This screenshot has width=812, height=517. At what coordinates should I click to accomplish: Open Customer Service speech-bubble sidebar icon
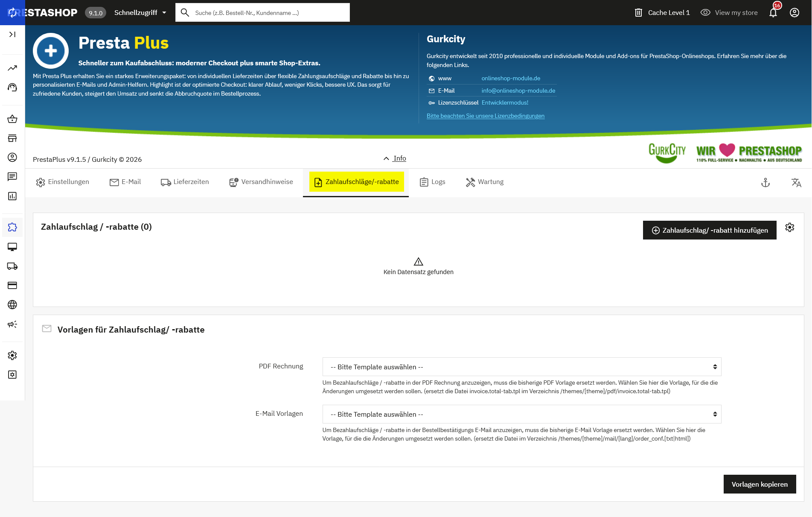tap(12, 177)
